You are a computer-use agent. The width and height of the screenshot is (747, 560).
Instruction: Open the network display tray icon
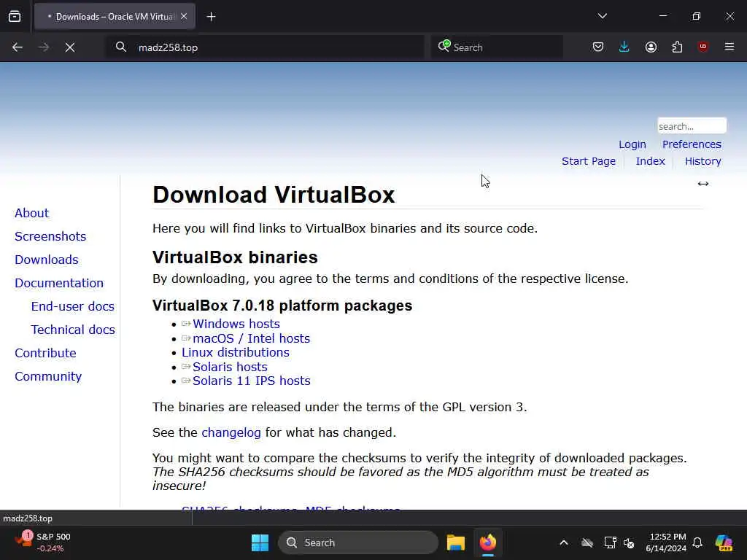(x=609, y=542)
